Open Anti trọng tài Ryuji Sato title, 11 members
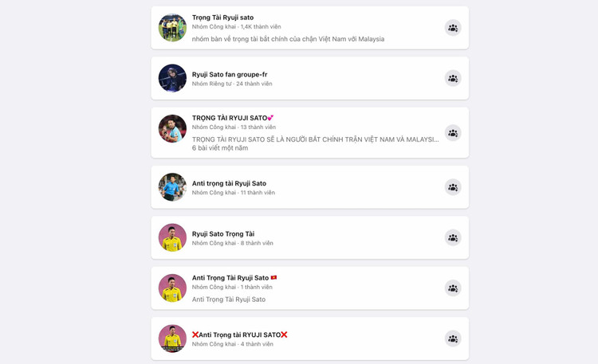Viewport: 598px width, 364px height. tap(229, 183)
